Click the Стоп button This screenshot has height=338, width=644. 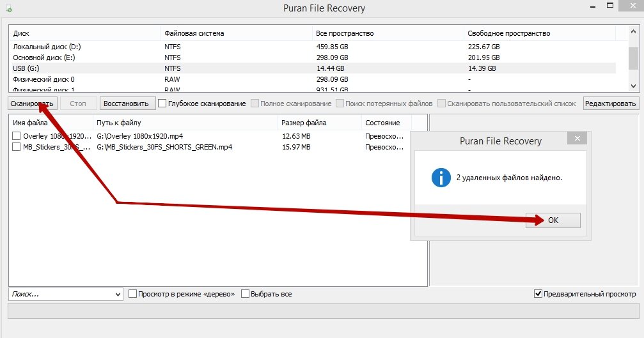pos(78,104)
